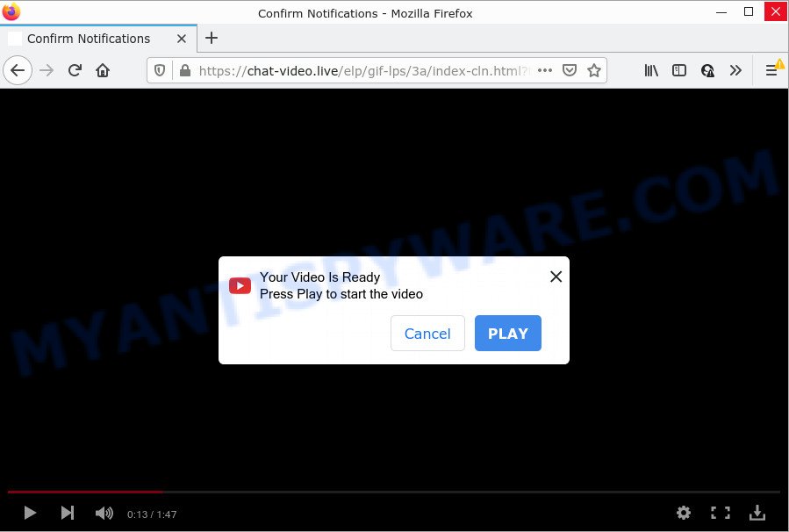Expand more tools overflow chevron
Viewport: 789px width, 532px height.
point(735,70)
